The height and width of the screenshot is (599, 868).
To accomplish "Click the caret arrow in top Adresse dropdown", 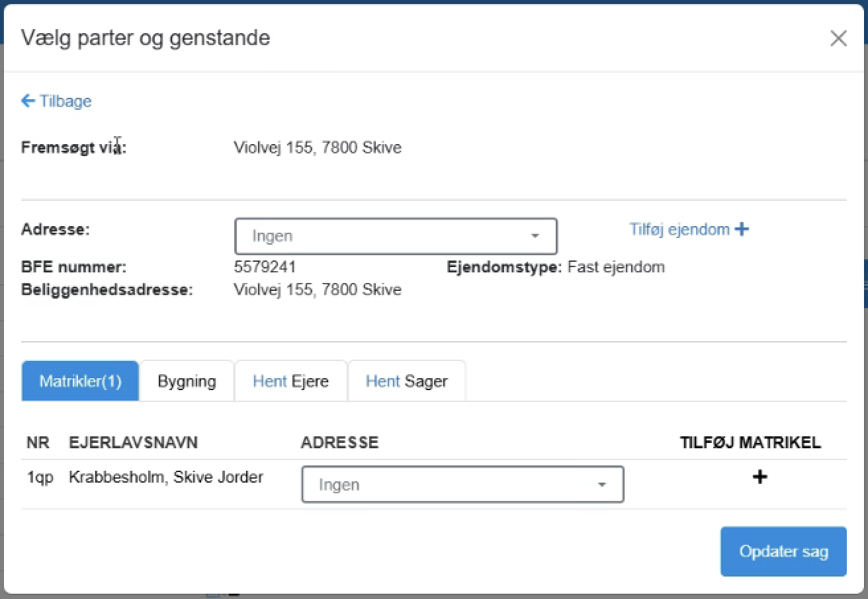I will tap(535, 237).
